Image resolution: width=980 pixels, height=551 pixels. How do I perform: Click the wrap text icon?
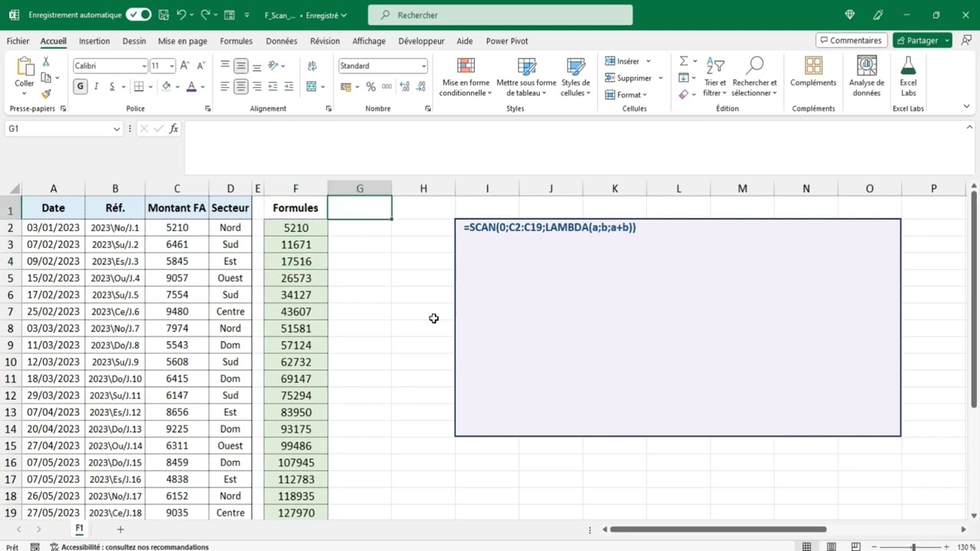coord(312,66)
